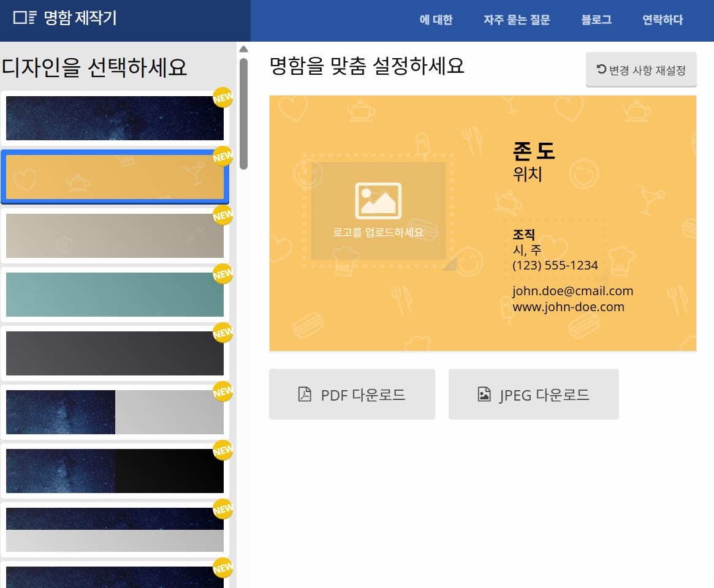The width and height of the screenshot is (714, 588).
Task: Edit the city text 시, 주
Action: (x=527, y=250)
